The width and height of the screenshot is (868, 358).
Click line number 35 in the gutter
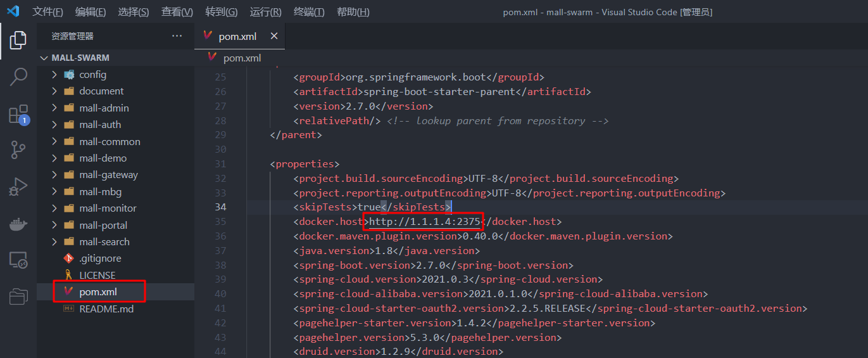220,222
